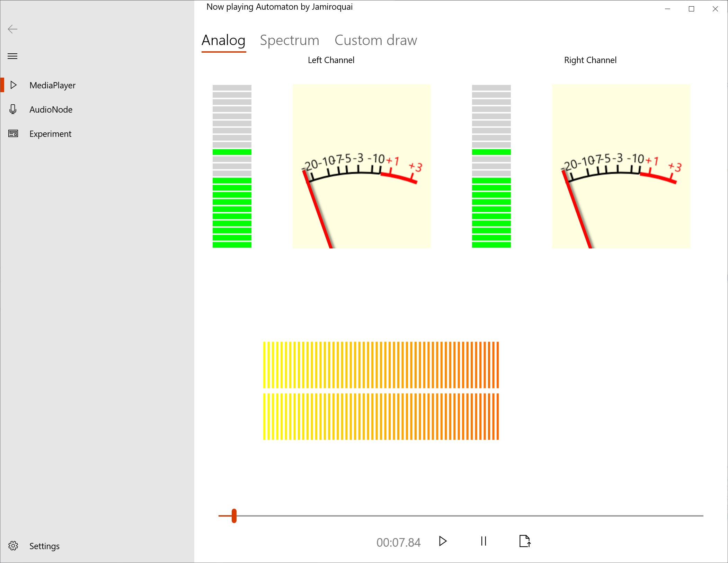
Task: Click the playback position slider thumb
Action: click(234, 516)
